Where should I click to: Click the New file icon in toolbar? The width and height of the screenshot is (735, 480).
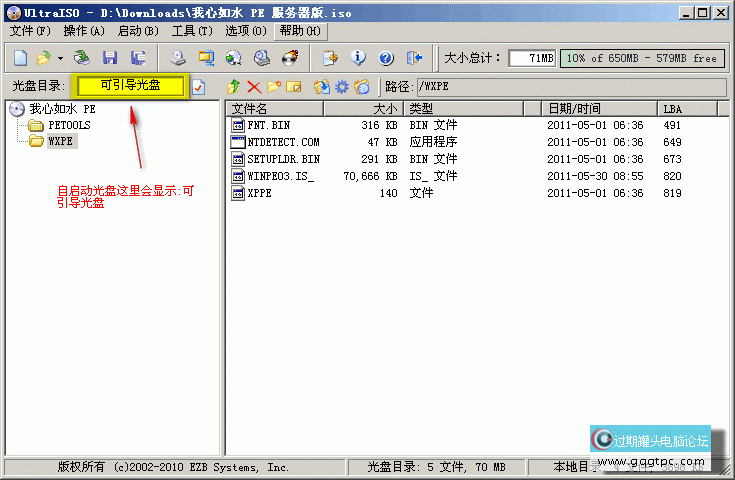[x=20, y=58]
